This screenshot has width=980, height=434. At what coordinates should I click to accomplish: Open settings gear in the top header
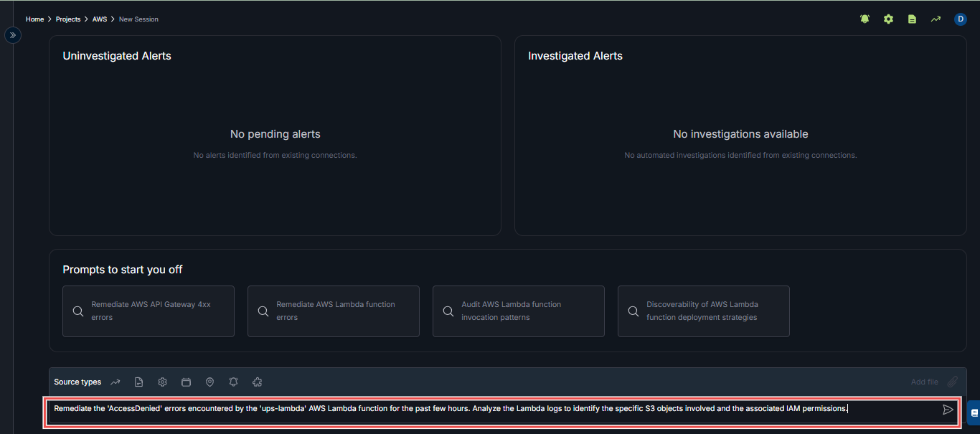[888, 19]
